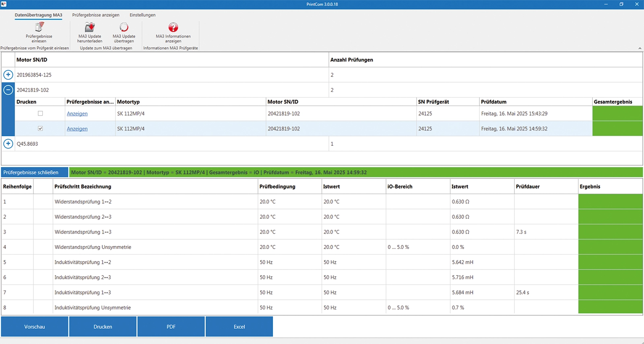
Task: Expand motor Q45.8693 row
Action: tap(8, 144)
